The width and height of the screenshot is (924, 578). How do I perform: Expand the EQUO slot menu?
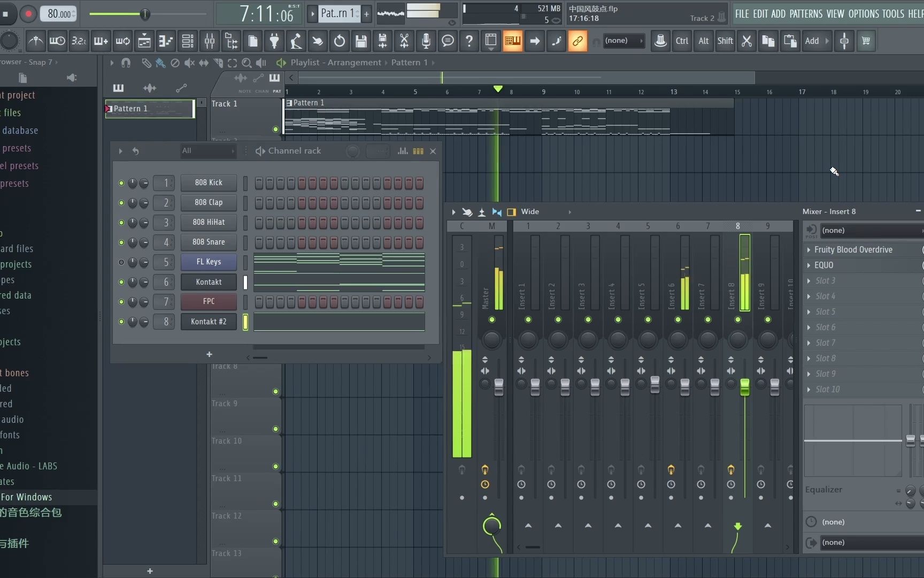tap(808, 265)
